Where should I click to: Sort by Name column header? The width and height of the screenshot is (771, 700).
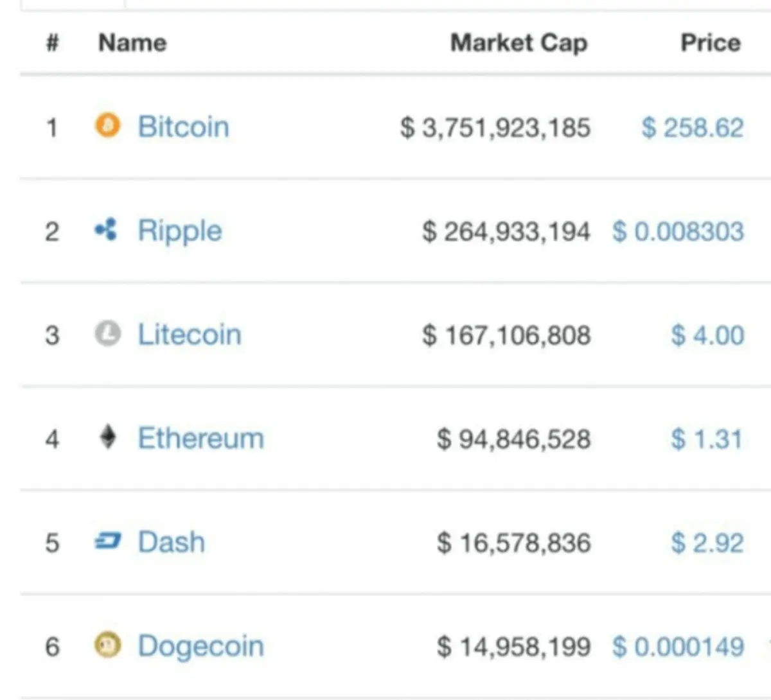click(132, 43)
